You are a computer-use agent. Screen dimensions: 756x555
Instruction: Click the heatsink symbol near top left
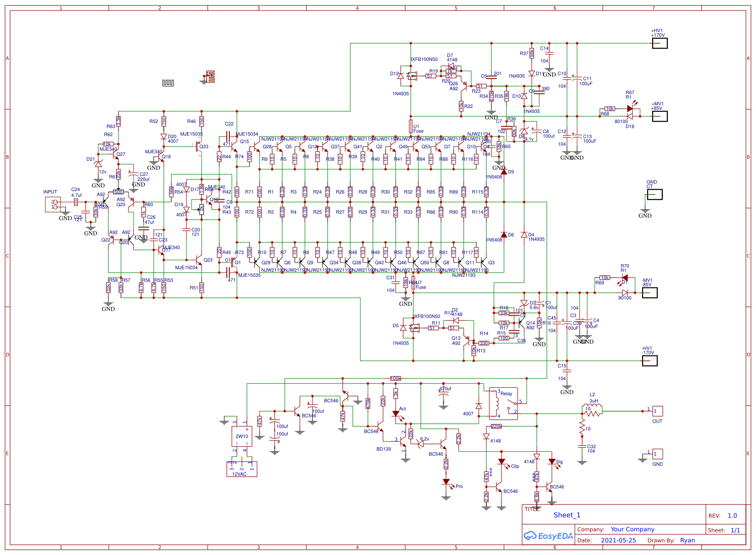[x=168, y=82]
